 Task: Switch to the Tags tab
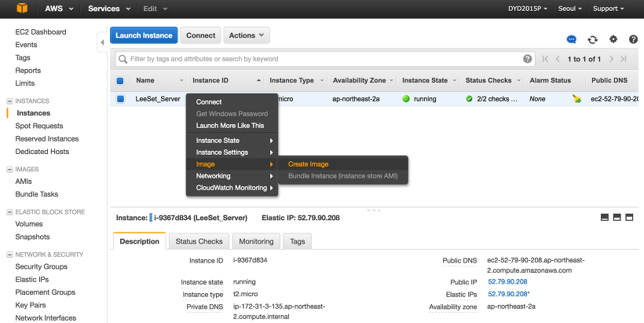298,241
